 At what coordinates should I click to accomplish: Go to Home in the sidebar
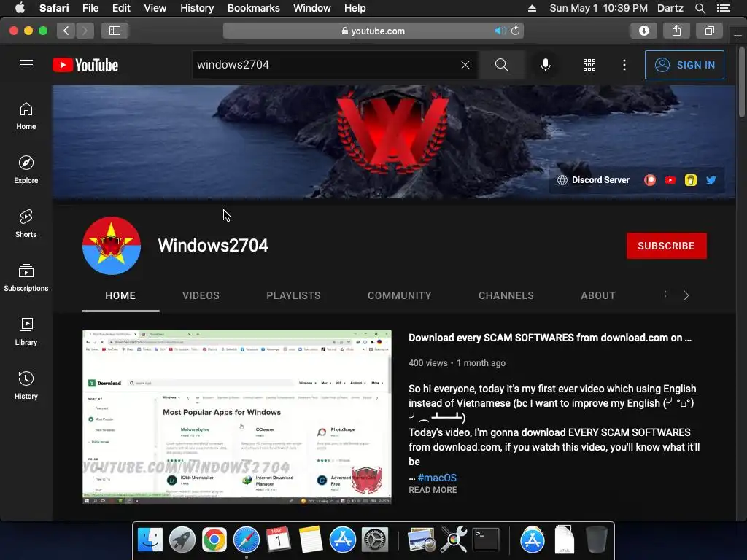pyautogui.click(x=26, y=116)
